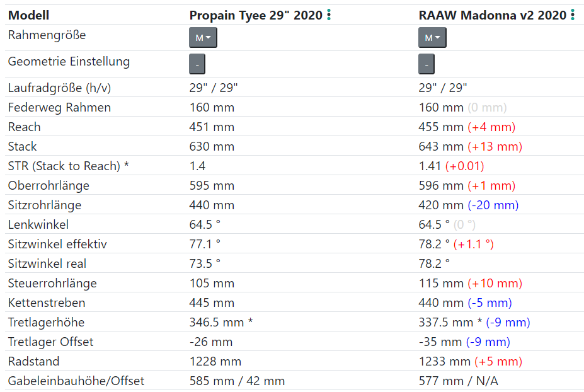Click the Modell header label
Viewport: 584px width, 392px height.
coord(29,16)
